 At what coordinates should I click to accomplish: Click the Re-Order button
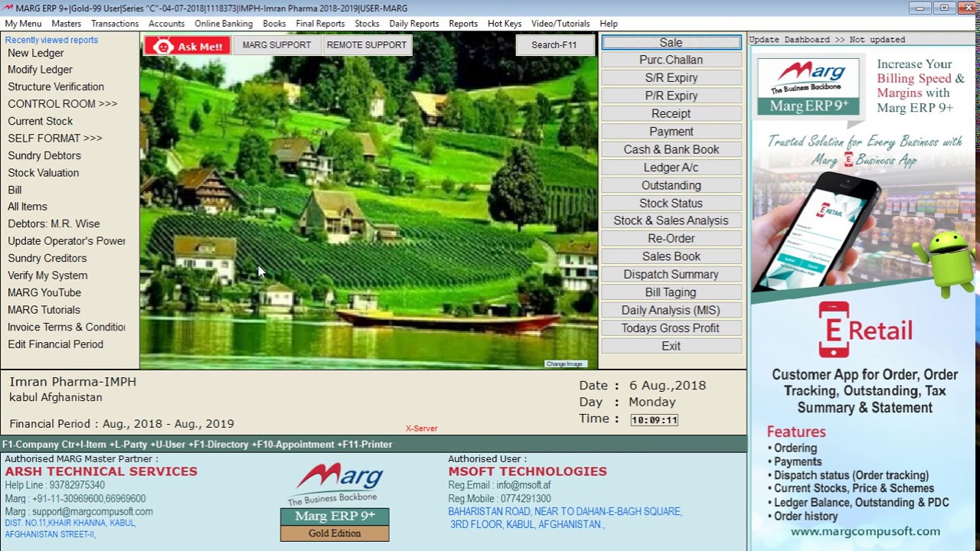click(671, 238)
